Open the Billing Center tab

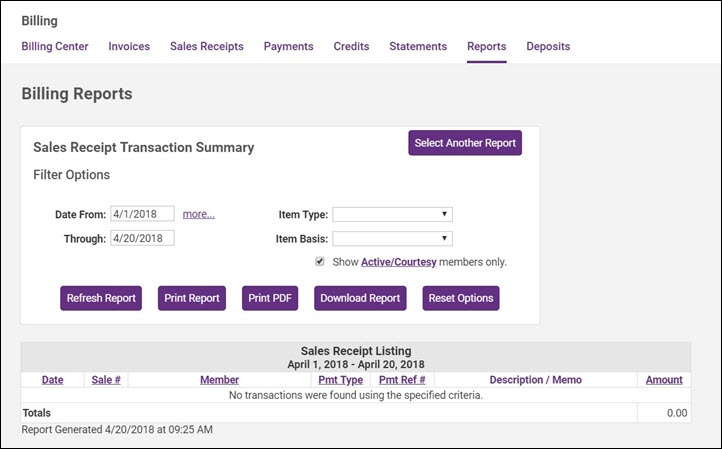(x=55, y=46)
